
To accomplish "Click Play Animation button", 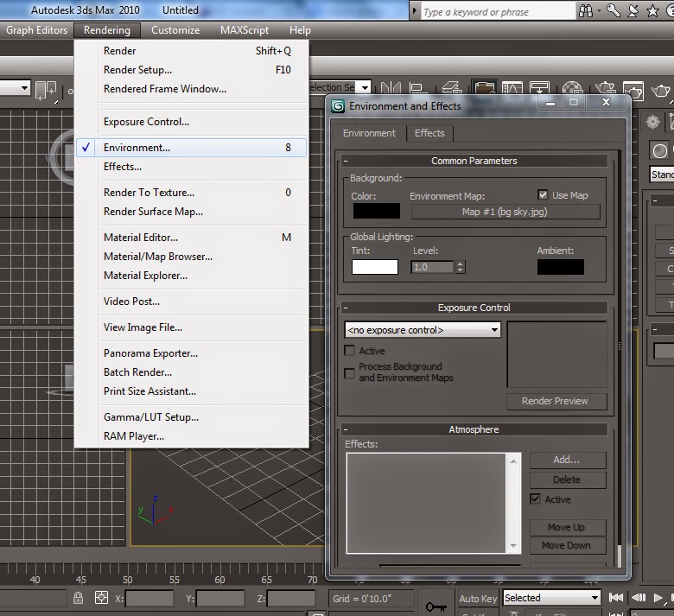I will pos(658,597).
